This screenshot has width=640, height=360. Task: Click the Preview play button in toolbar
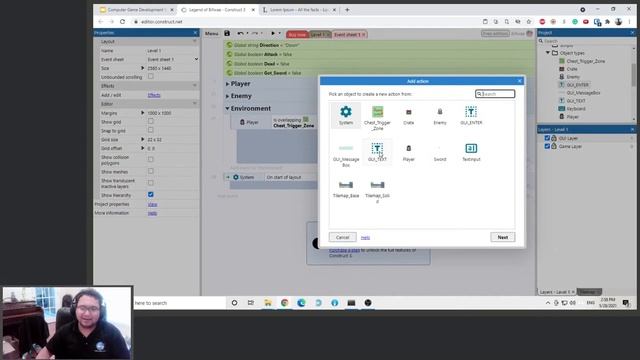point(273,33)
